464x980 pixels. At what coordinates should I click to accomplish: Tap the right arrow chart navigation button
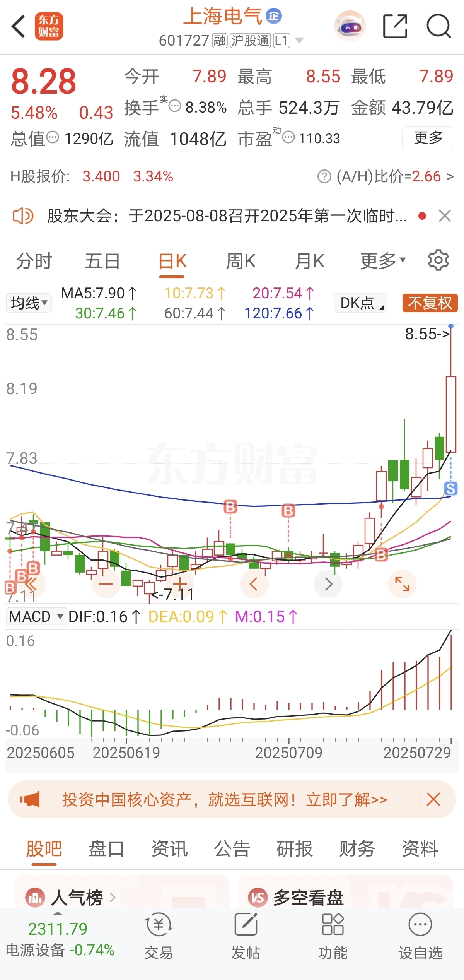pyautogui.click(x=328, y=584)
